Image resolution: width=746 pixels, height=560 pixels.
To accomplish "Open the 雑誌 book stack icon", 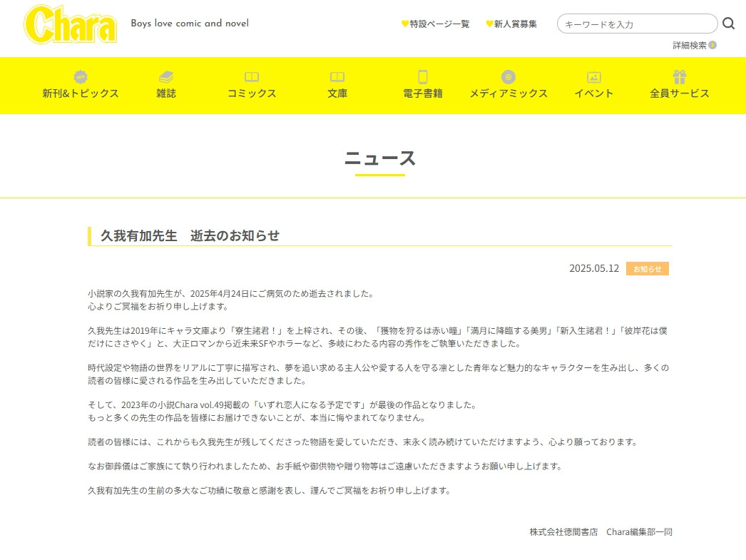I will coord(166,77).
